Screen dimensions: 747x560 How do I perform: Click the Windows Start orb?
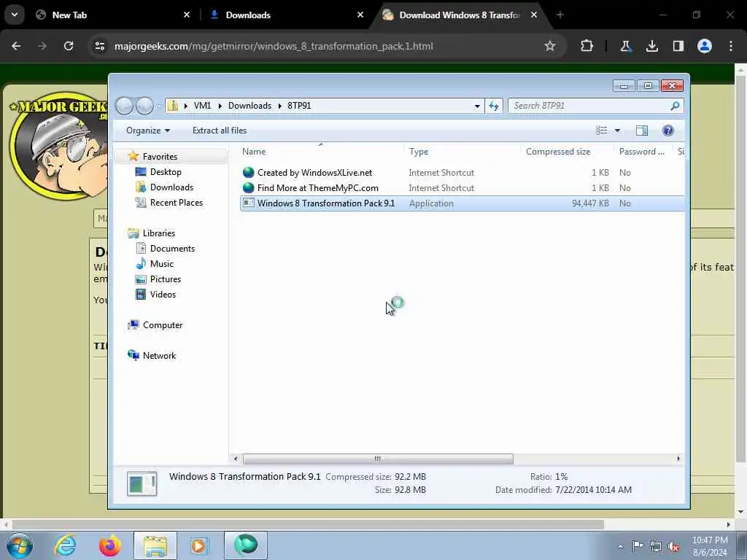point(20,545)
